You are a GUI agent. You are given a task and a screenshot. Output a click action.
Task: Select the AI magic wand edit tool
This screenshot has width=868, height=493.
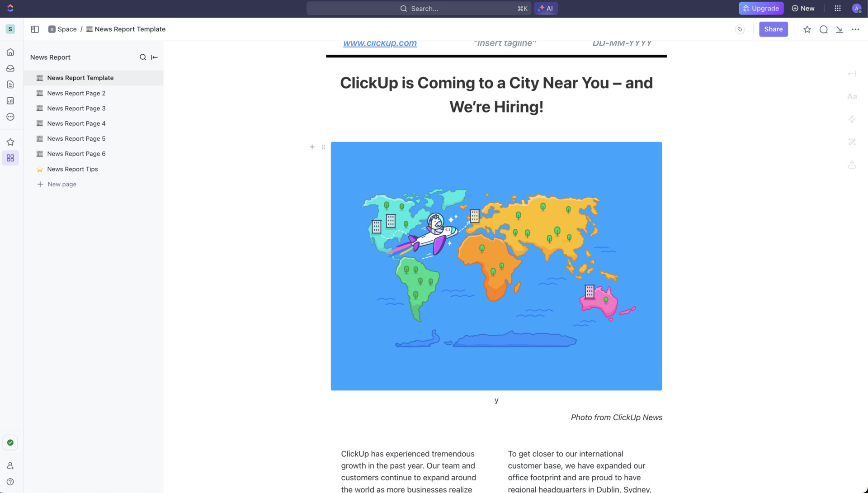pos(852,142)
